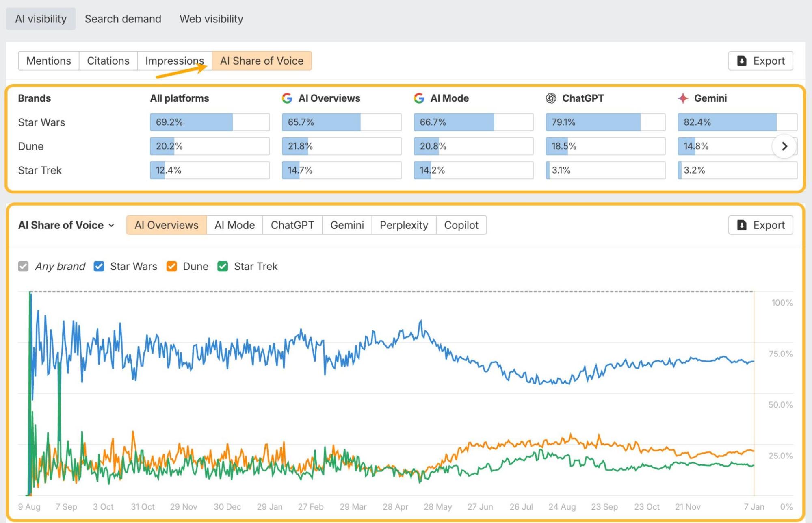Click the Google icon beside AI Overviews
The height and width of the screenshot is (523, 812).
coord(287,98)
